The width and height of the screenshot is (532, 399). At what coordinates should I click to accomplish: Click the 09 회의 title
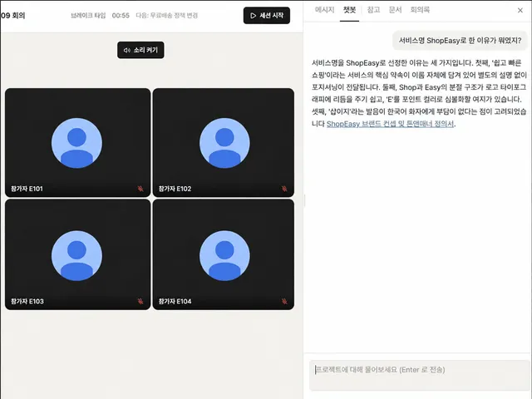pos(12,16)
